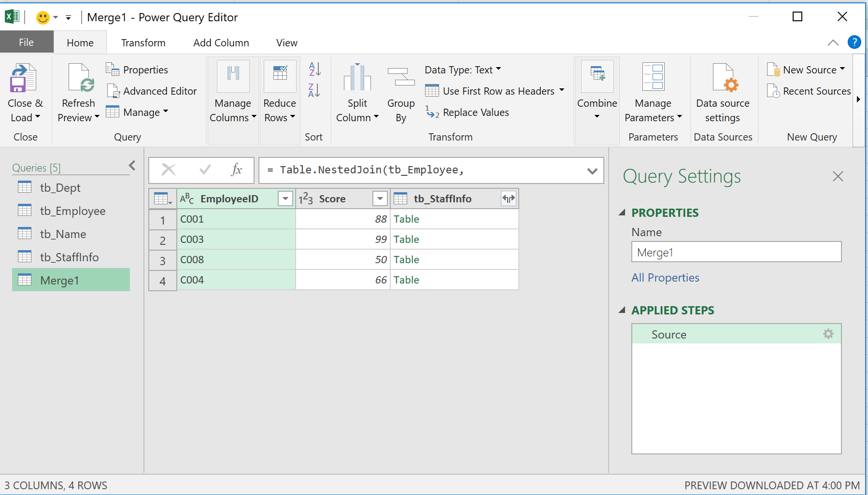
Task: Open the Data Type: Text dropdown
Action: point(463,70)
